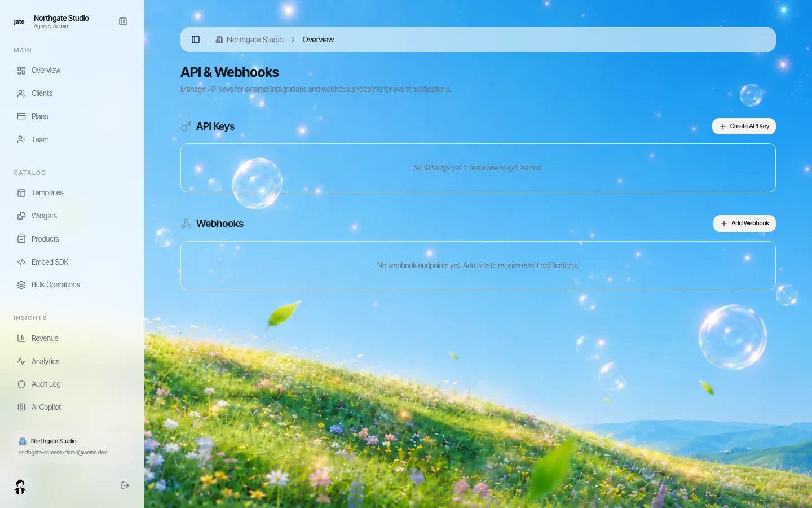Click the building icon in breadcrumb
Screen dimensions: 812x508
click(x=219, y=40)
